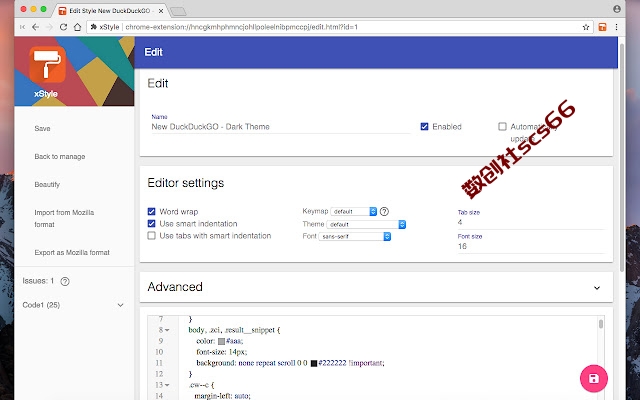
Task: Click the #222222 dark color swatch
Action: click(x=314, y=363)
